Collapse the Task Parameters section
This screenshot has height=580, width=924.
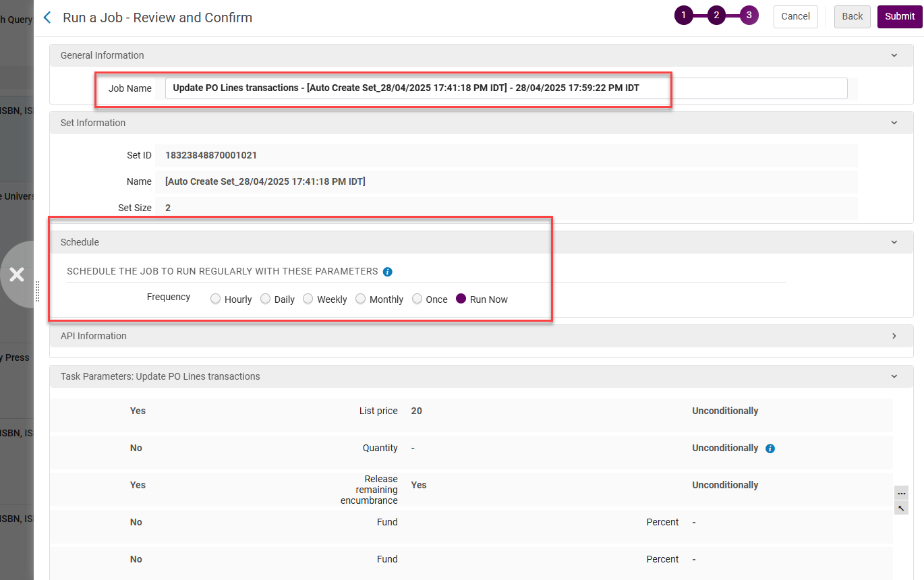coord(894,376)
